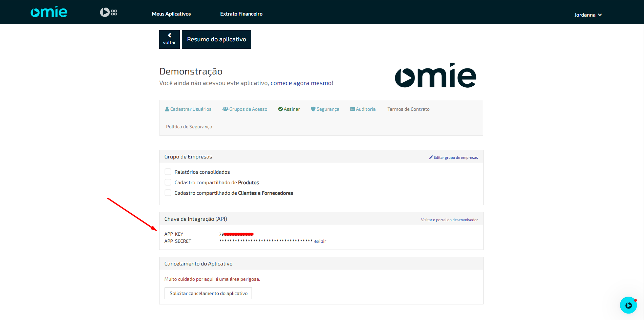The width and height of the screenshot is (644, 320).
Task: Open Política de Segurança
Action: click(x=189, y=127)
